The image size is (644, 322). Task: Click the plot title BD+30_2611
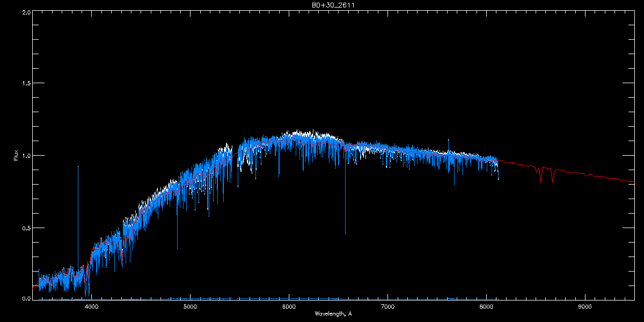pos(333,5)
